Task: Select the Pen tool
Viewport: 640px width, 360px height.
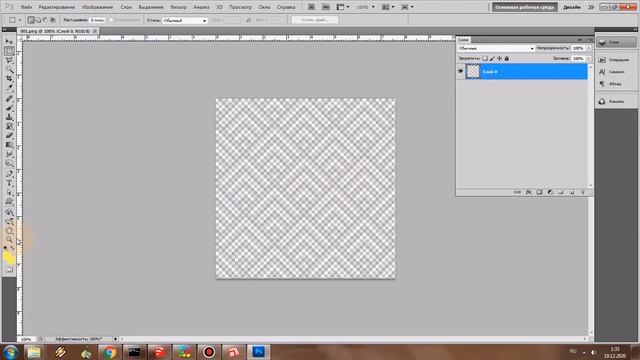Action: coord(9,174)
